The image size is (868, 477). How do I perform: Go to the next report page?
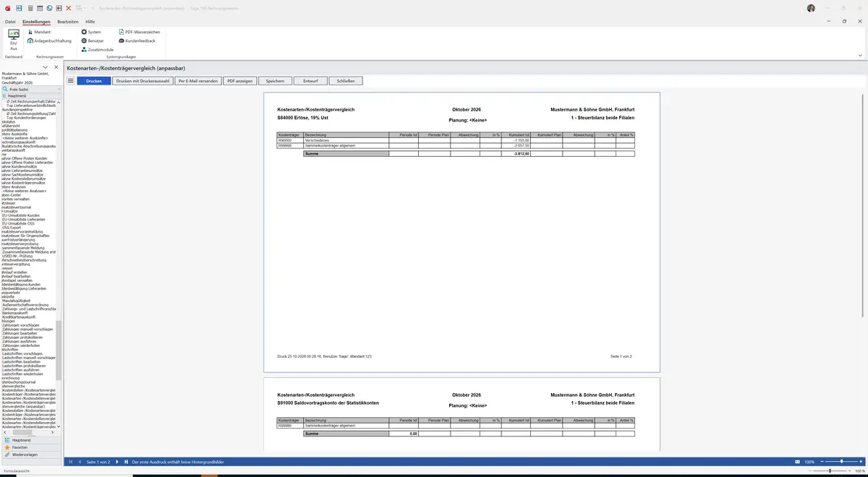[117, 461]
